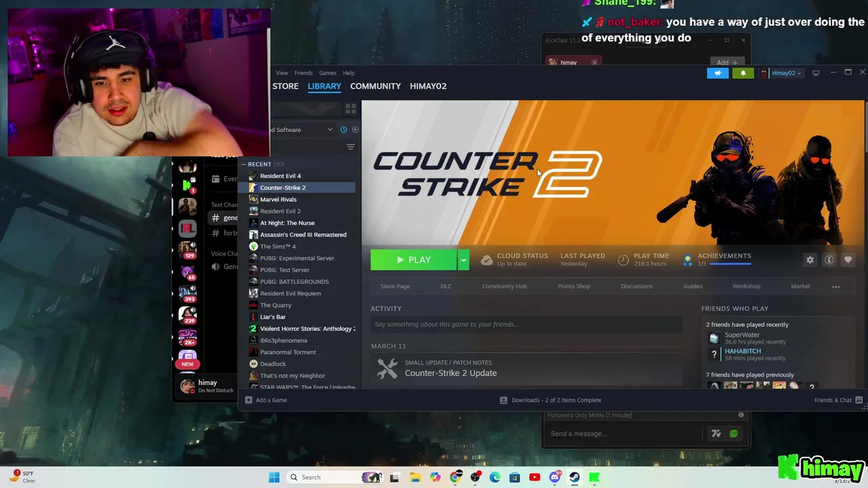This screenshot has width=868, height=488.
Task: Open the Games menu in Steam
Action: point(328,73)
